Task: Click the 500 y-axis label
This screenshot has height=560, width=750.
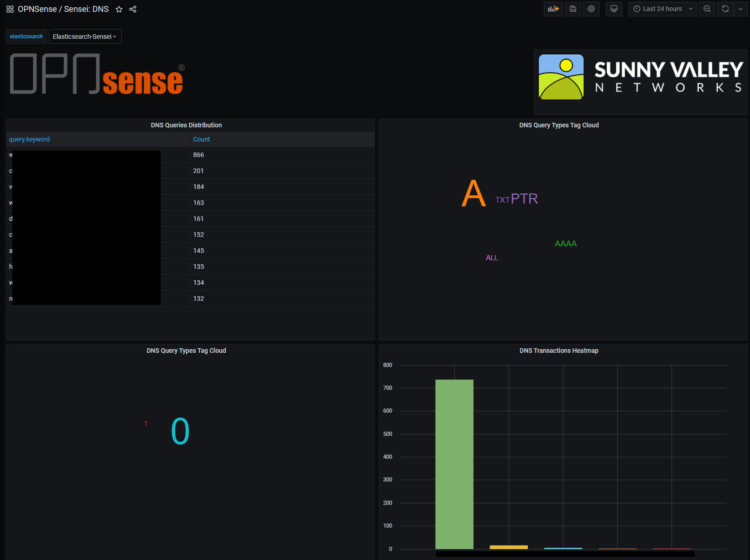Action: (388, 434)
